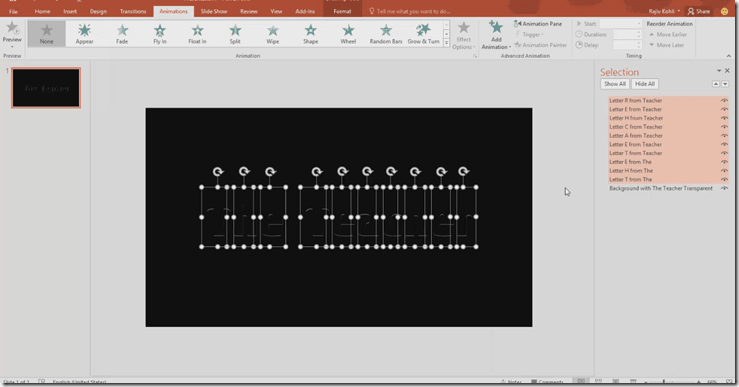
Task: Apply the Fly In animation
Action: (x=160, y=33)
